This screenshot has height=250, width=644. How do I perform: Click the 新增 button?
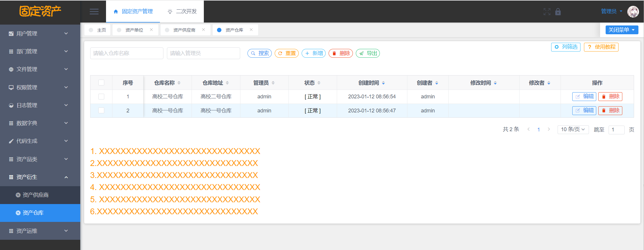pos(314,53)
